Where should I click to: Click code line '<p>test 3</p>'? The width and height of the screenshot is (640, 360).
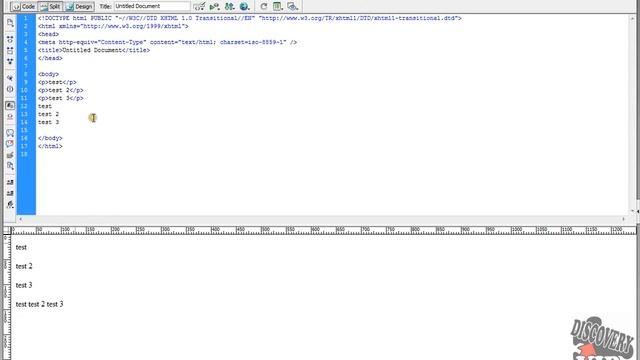(60, 98)
